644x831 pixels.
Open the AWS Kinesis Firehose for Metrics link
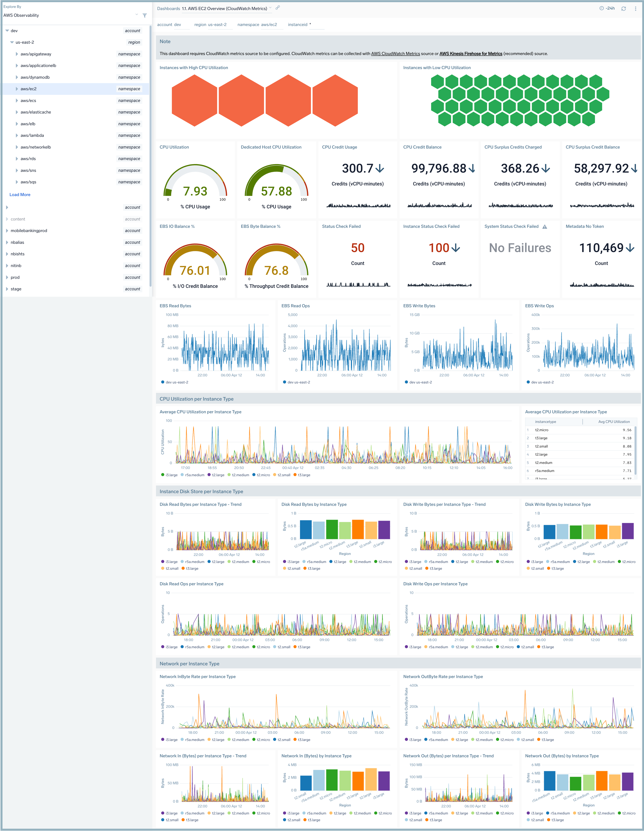point(471,54)
